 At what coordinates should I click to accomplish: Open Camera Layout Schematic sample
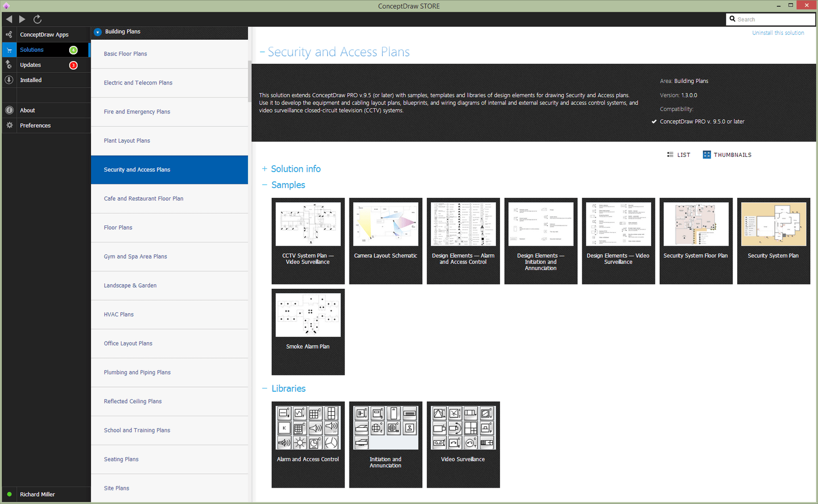click(386, 241)
